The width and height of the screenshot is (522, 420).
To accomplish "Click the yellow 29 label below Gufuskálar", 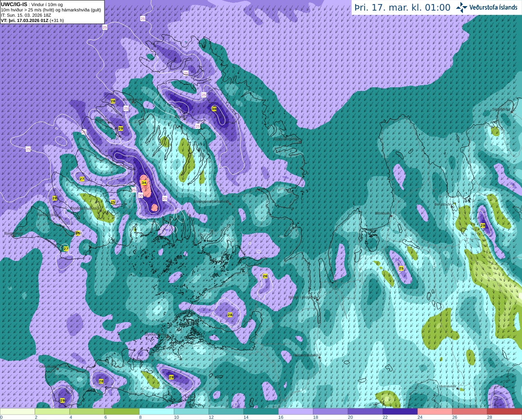I will [62, 400].
